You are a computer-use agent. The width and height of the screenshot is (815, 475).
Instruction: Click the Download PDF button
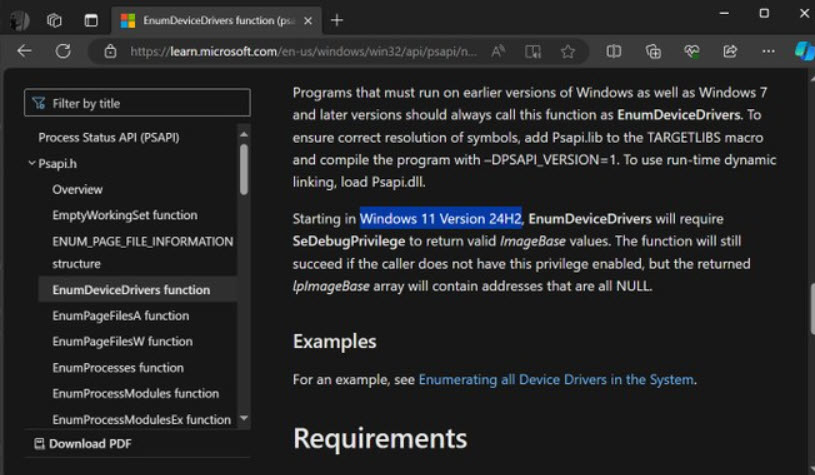coord(83,444)
